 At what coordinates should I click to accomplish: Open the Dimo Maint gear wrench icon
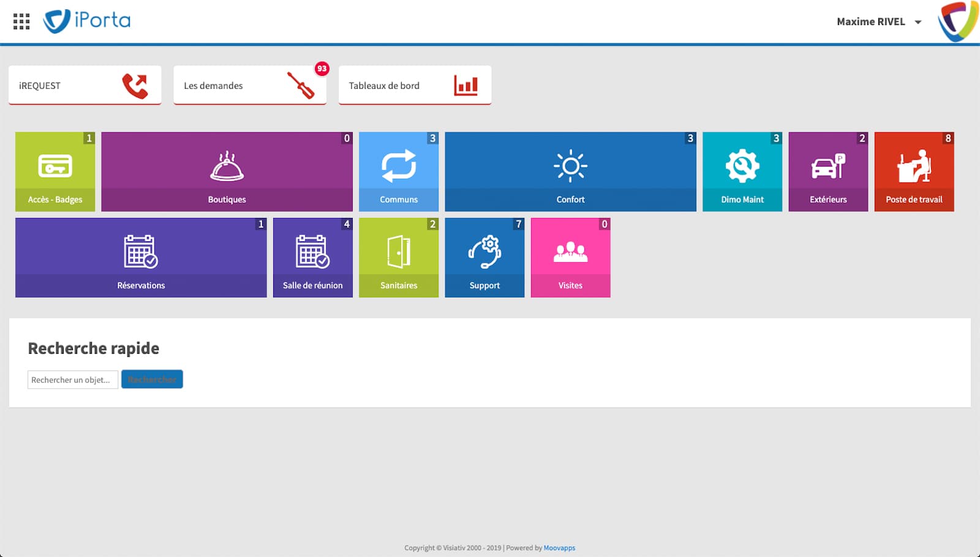click(742, 166)
